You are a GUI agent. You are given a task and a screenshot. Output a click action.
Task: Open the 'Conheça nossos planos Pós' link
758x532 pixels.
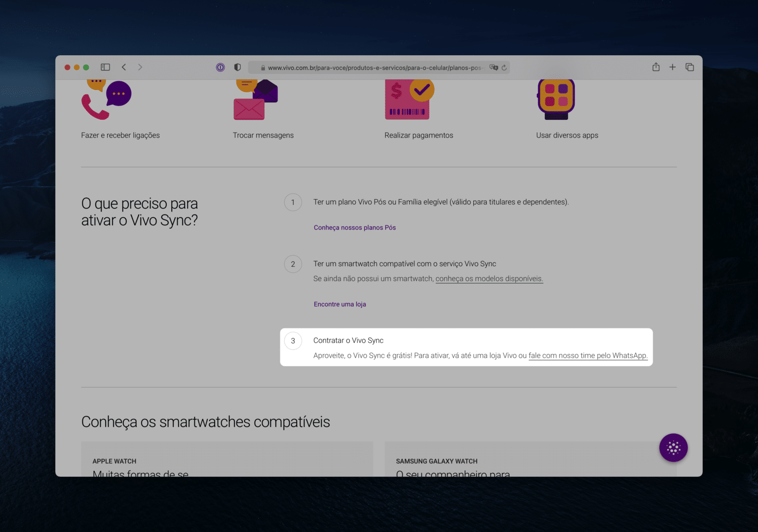(354, 228)
